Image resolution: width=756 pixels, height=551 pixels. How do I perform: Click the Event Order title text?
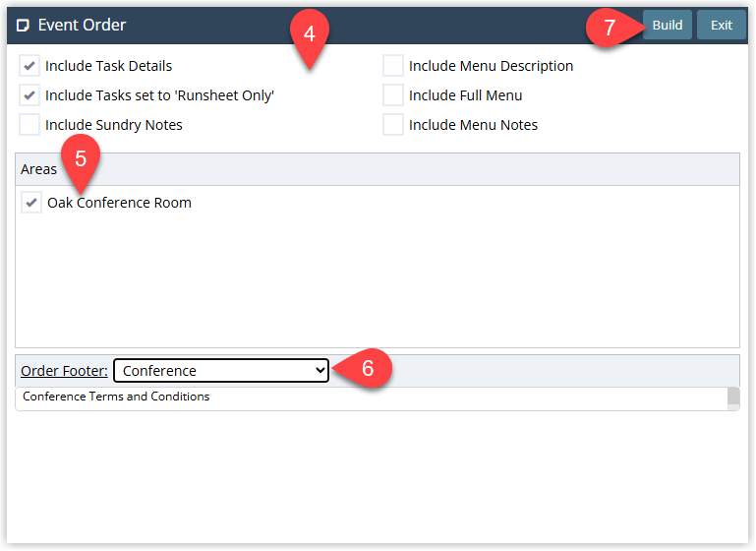[82, 25]
